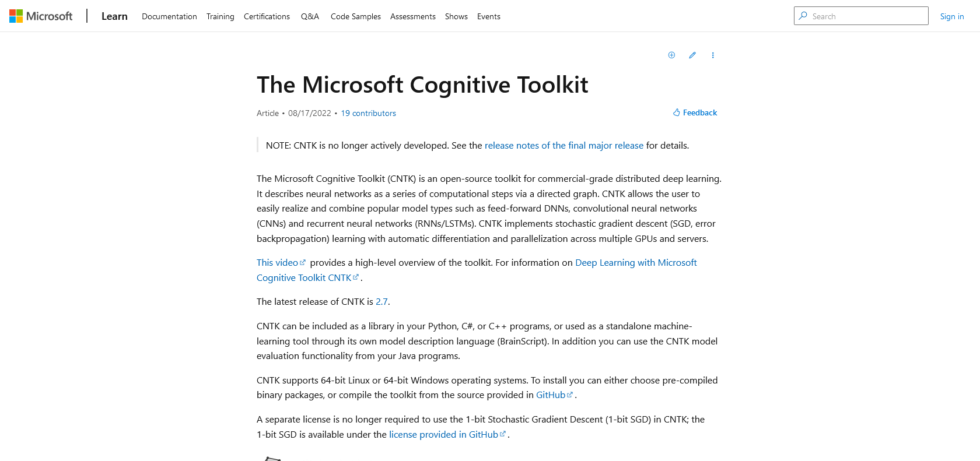980x461 pixels.
Task: Click the article date 08/17/2022
Action: (310, 113)
